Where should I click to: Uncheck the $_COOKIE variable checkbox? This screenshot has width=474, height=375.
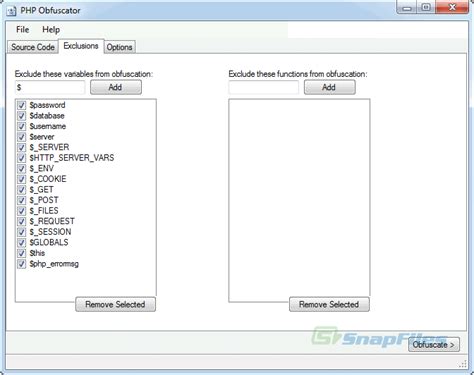[x=22, y=179]
